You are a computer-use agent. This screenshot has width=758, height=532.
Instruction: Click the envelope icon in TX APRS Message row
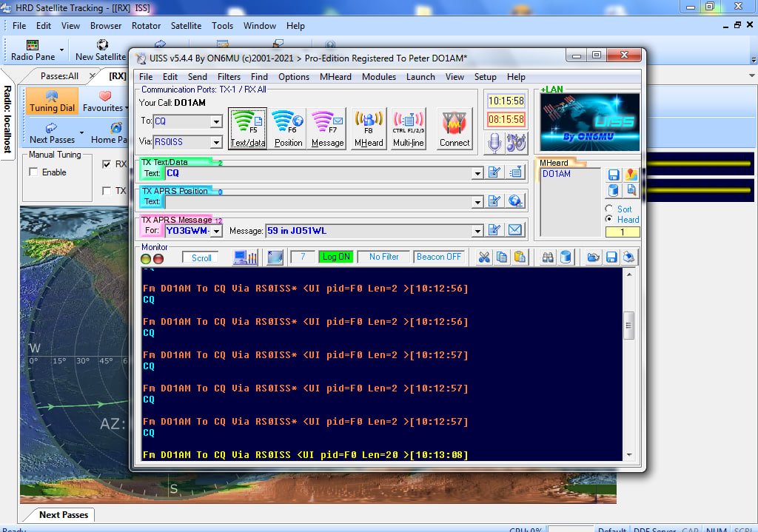tap(515, 230)
